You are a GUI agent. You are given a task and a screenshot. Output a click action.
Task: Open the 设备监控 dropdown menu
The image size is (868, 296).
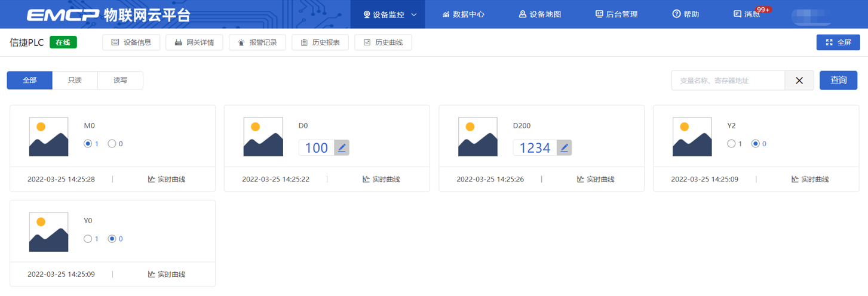388,14
